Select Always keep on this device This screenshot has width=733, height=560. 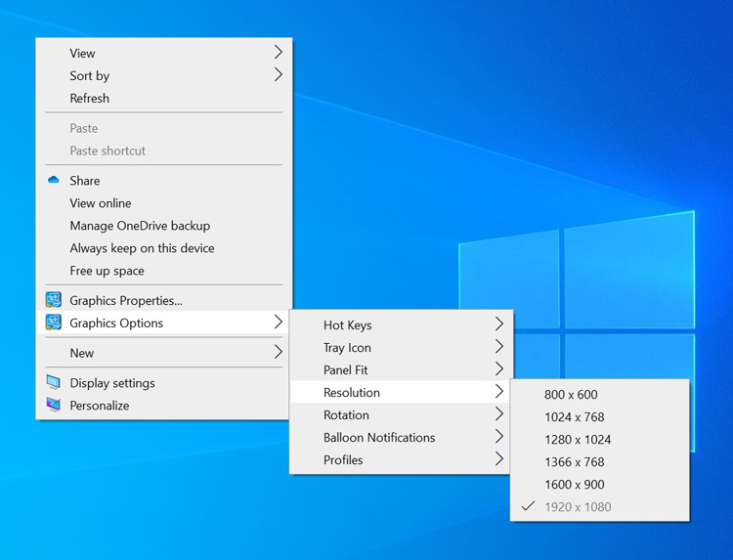point(164,247)
